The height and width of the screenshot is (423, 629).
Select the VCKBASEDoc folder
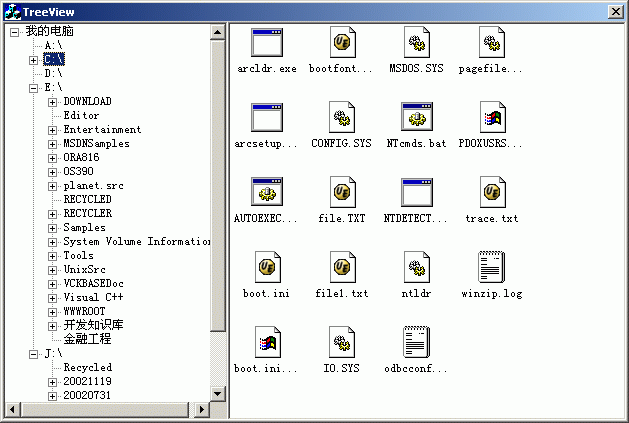pos(93,284)
